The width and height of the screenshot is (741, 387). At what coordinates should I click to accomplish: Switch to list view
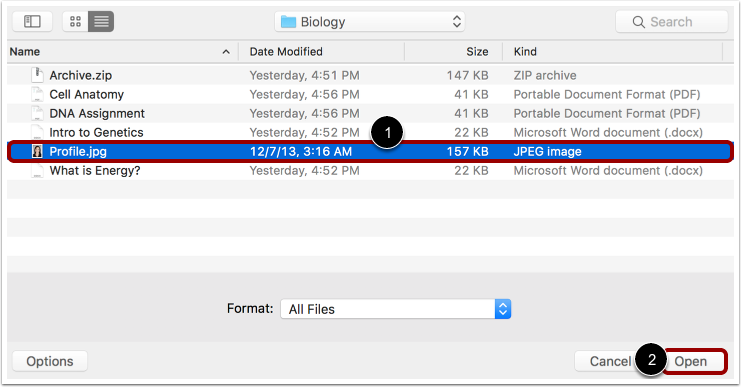pyautogui.click(x=101, y=21)
